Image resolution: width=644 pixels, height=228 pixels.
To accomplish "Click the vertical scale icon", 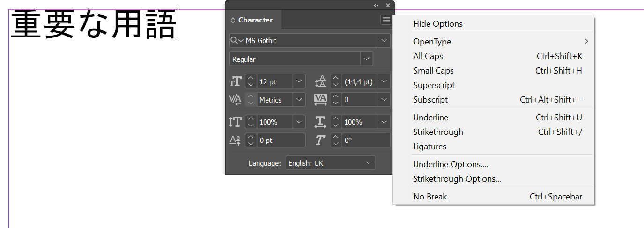I will [x=235, y=122].
